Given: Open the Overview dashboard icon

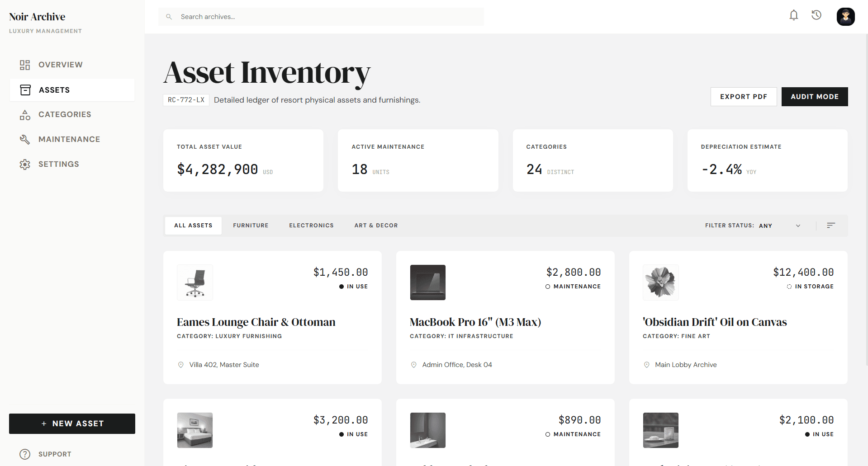Looking at the screenshot, I should point(25,65).
